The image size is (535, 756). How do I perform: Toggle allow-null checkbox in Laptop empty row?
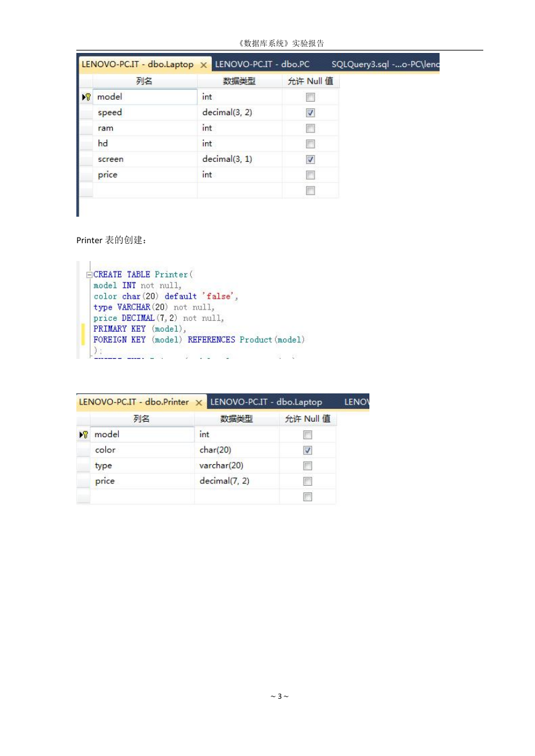[x=310, y=191]
